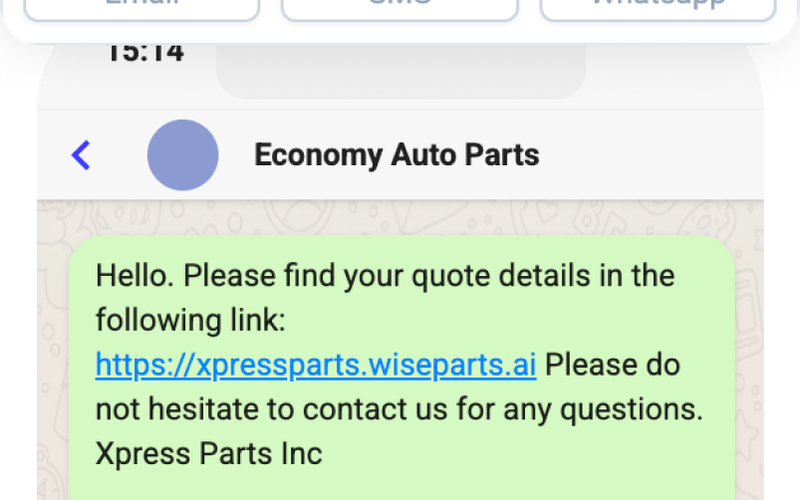The height and width of the screenshot is (500, 800).
Task: Click the chat header space right of title
Action: click(650, 155)
